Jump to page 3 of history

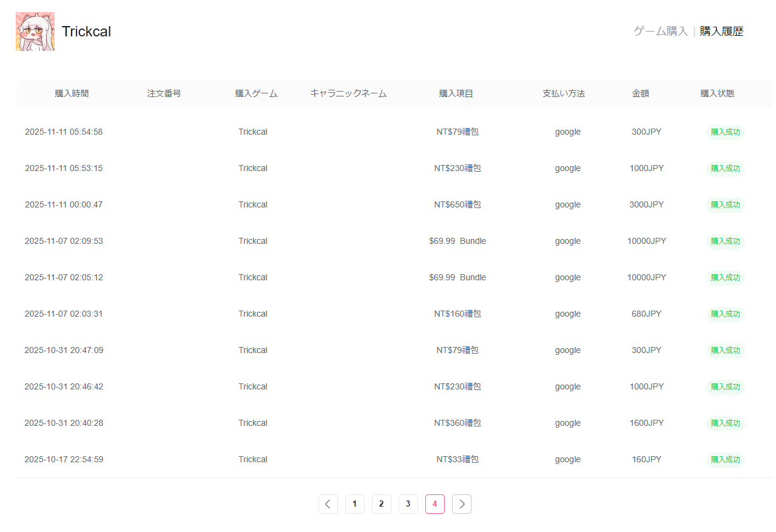point(408,503)
